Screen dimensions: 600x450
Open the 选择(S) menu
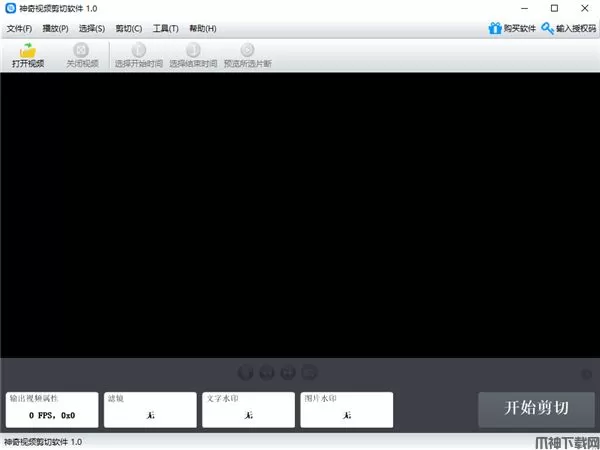[x=92, y=28]
